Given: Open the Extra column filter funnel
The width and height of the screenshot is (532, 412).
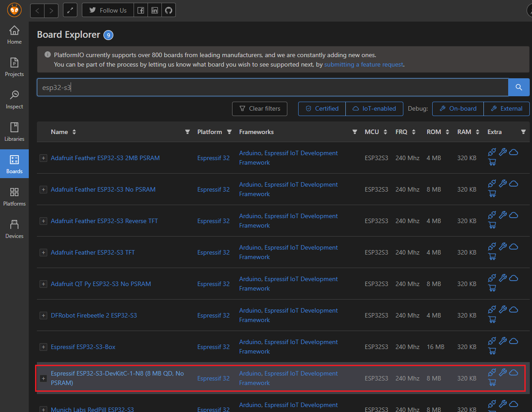Looking at the screenshot, I should pos(523,132).
